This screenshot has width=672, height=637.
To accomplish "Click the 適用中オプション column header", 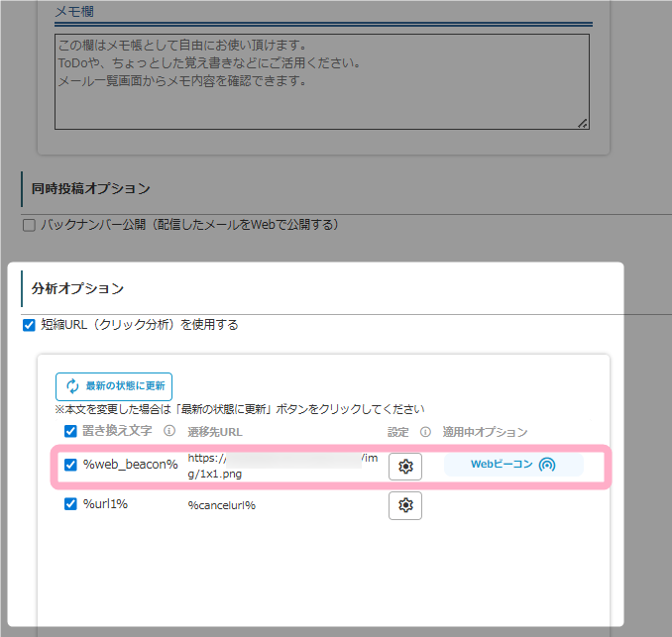I will point(485,432).
